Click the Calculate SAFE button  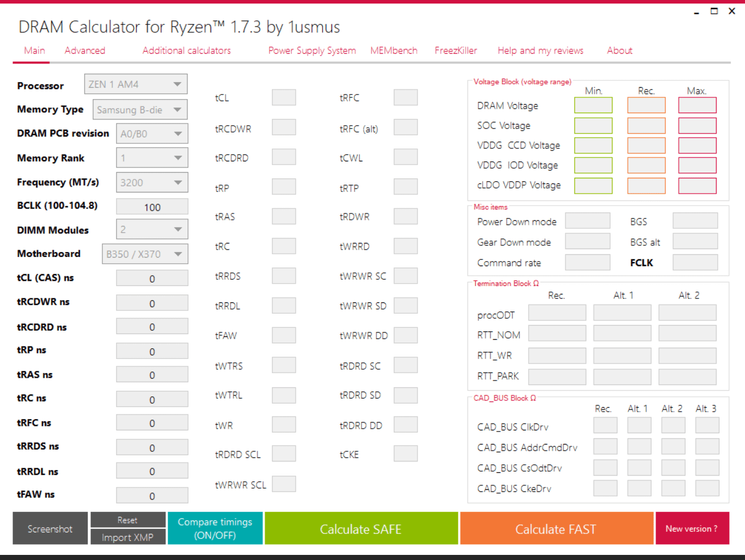(361, 528)
